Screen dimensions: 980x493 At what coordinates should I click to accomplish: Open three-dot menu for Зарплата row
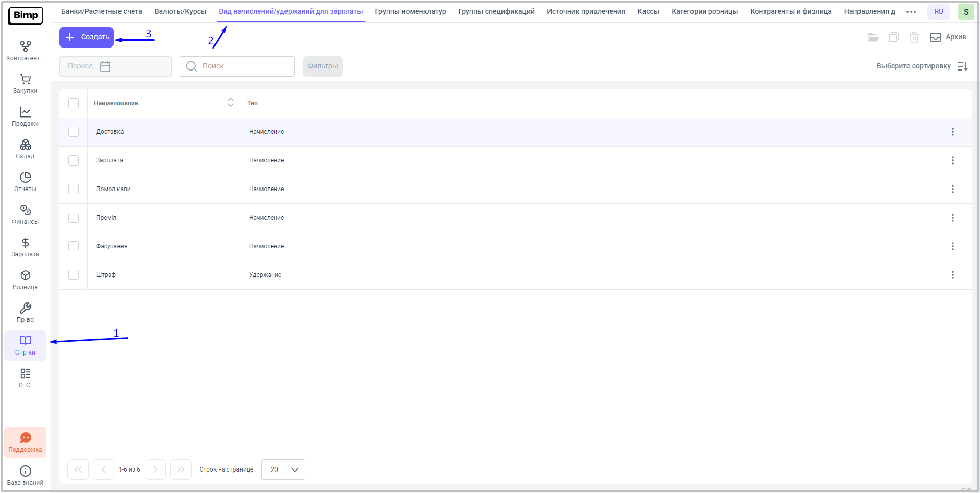coord(952,160)
